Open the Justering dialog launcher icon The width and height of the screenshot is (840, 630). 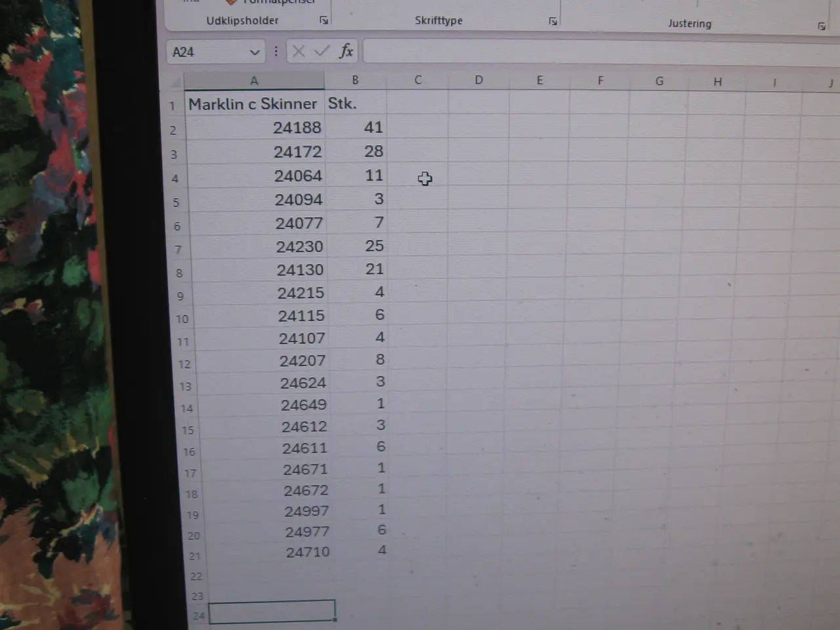pos(821,26)
